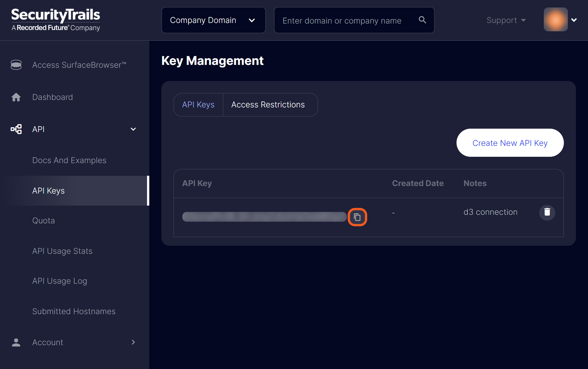Screen dimensions: 588x369
Task: Collapse the API sidebar section
Action: [x=133, y=129]
